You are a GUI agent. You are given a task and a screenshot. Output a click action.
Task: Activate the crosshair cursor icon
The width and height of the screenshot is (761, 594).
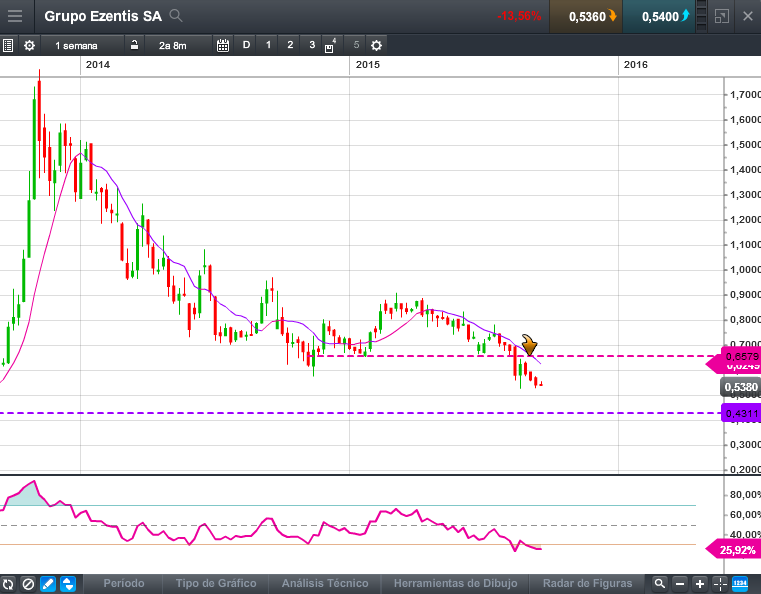coord(720,583)
